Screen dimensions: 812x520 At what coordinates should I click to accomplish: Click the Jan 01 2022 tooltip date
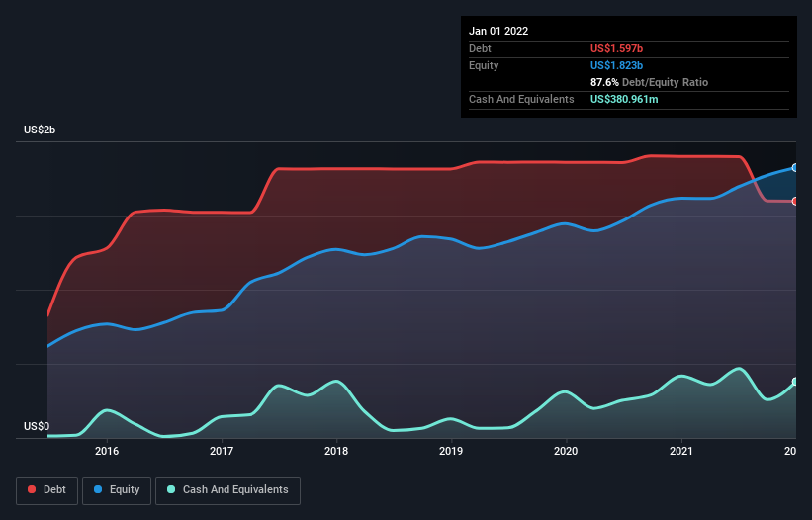pyautogui.click(x=498, y=31)
